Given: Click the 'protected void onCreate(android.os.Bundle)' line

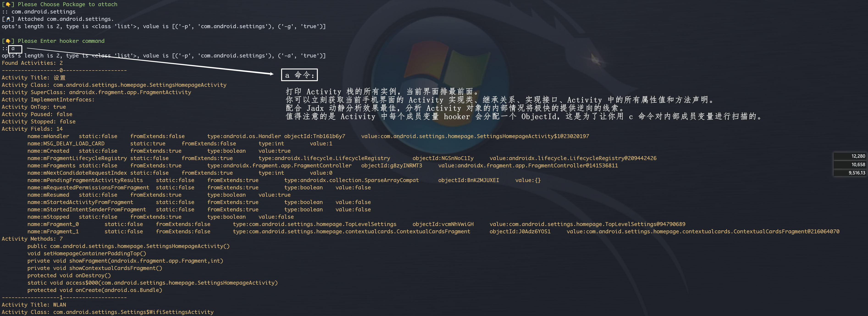Looking at the screenshot, I should (95, 290).
